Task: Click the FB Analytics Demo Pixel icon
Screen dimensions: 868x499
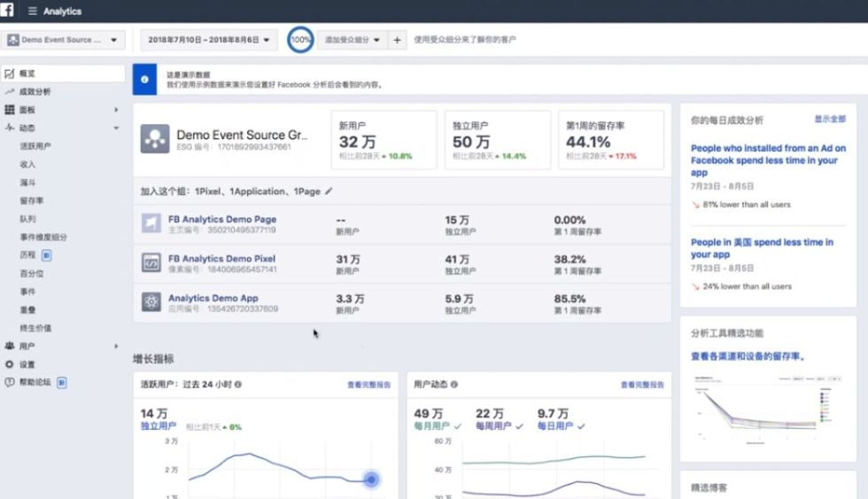Action: coord(151,263)
